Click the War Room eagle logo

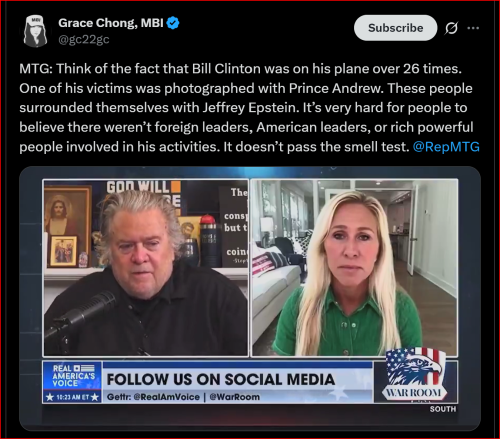click(413, 375)
